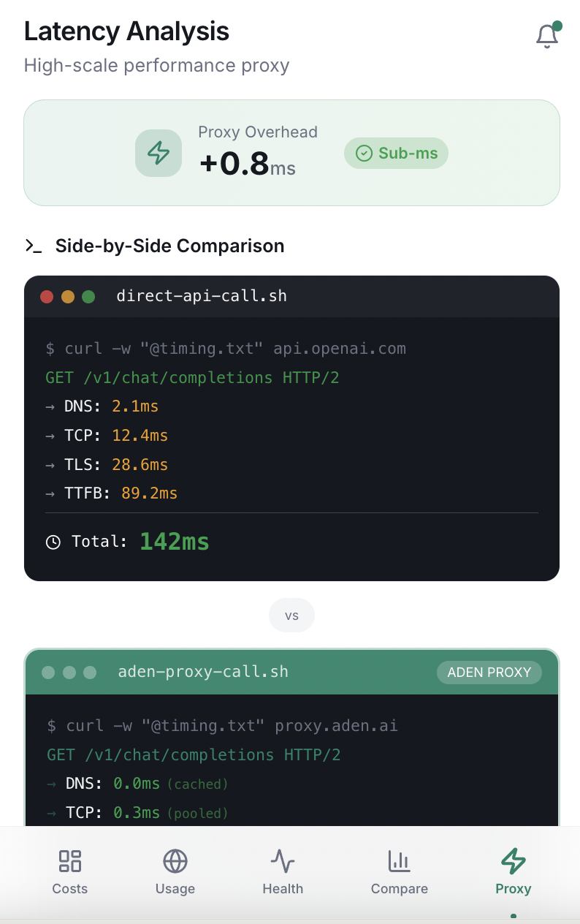This screenshot has width=580, height=924.
Task: Open the Costs tab
Action: coord(70,872)
